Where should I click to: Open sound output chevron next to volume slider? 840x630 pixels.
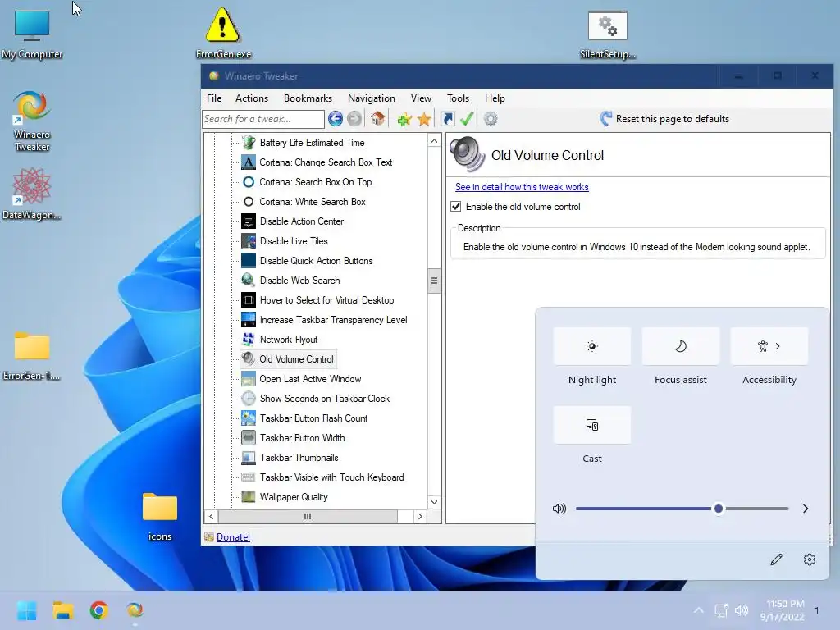point(806,509)
